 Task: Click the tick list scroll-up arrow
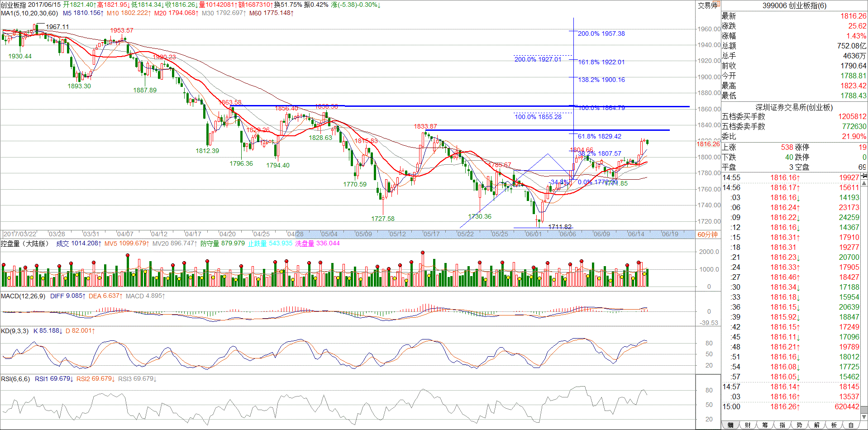[864, 183]
